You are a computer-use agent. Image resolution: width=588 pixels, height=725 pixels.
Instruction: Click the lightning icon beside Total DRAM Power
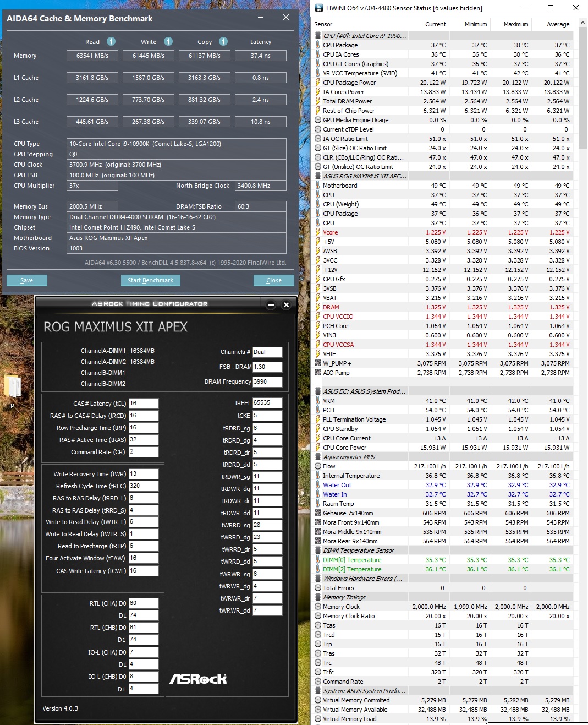[318, 101]
